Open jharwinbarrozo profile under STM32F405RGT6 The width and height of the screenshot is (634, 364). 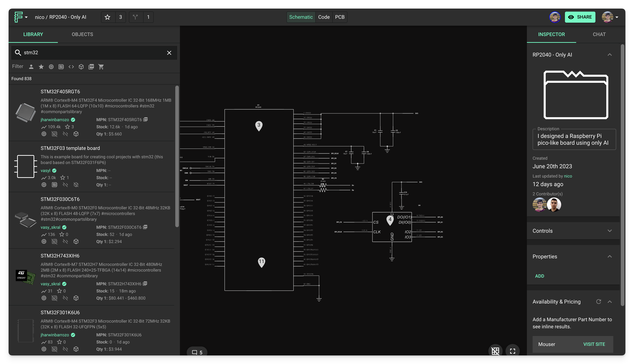pos(55,120)
